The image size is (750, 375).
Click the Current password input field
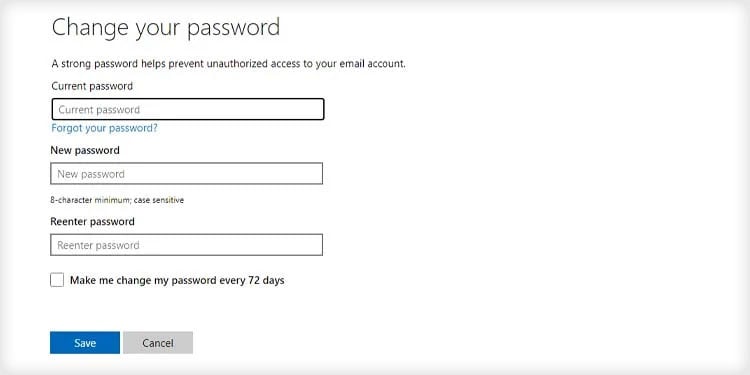click(x=188, y=109)
